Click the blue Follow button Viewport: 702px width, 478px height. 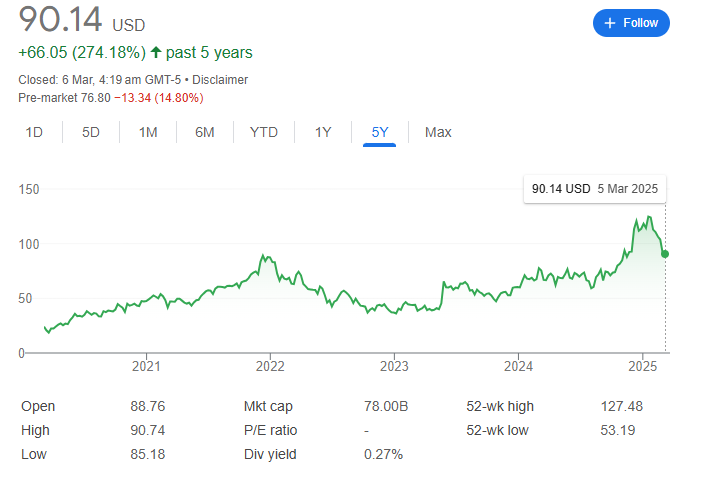pyautogui.click(x=631, y=23)
